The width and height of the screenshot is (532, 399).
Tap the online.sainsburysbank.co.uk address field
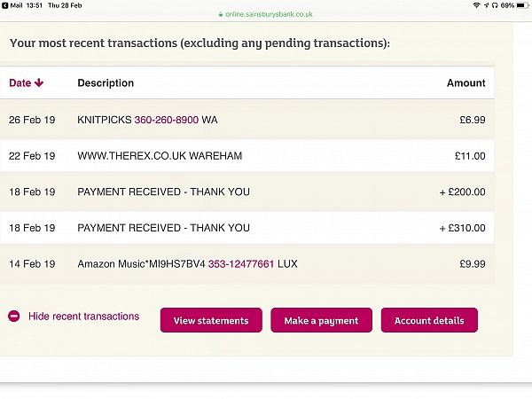(266, 14)
